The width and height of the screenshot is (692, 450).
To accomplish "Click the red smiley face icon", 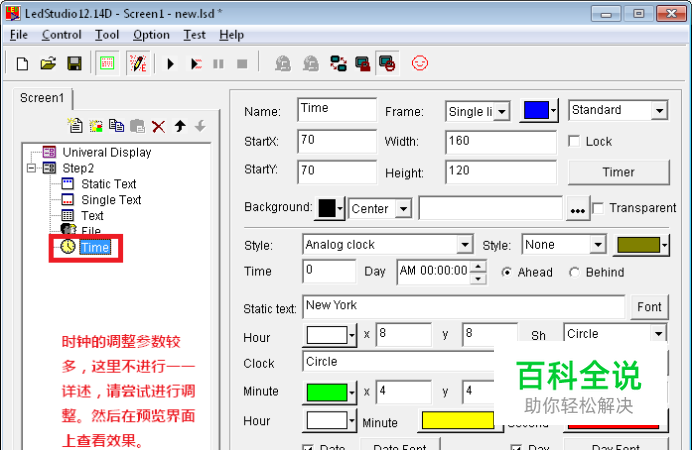I will click(x=420, y=63).
